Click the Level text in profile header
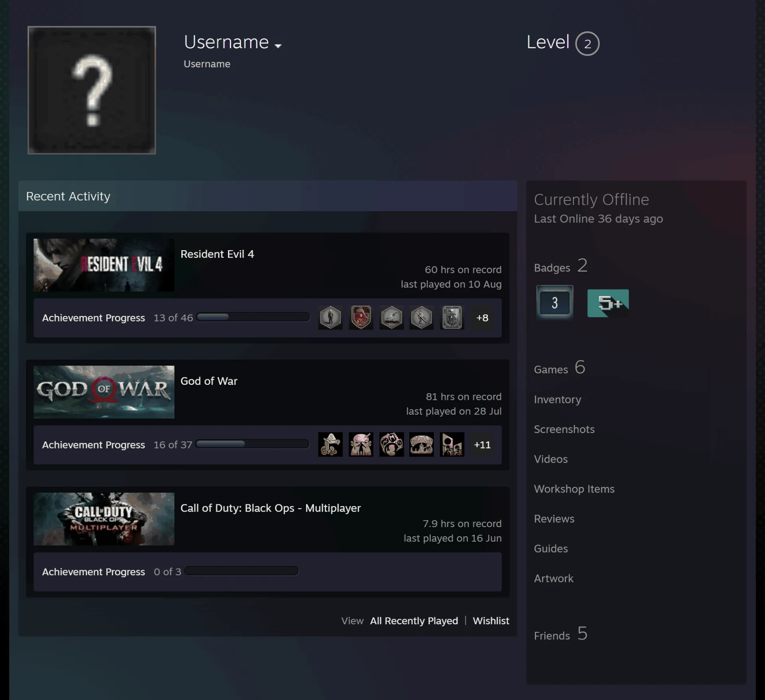The image size is (765, 700). 548,42
